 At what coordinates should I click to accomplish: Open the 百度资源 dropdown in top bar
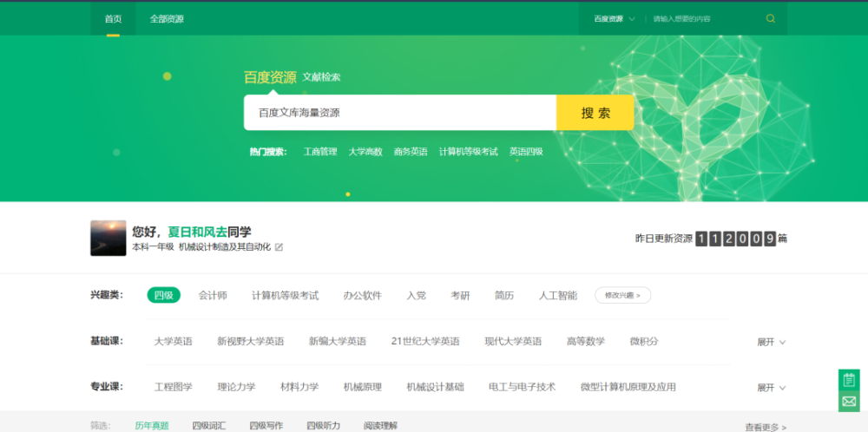tap(615, 19)
